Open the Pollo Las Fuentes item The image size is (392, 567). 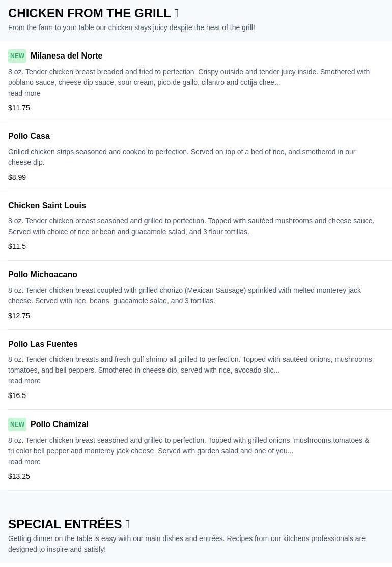[x=43, y=344]
